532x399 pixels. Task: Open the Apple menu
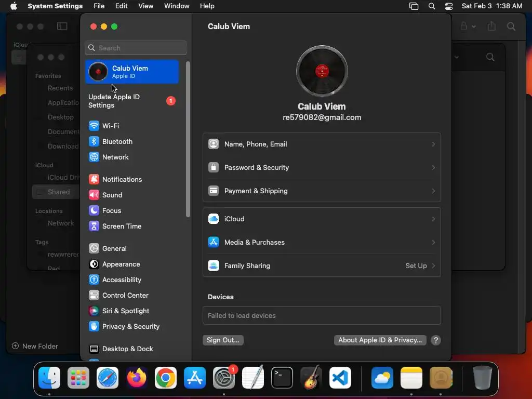[x=14, y=6]
